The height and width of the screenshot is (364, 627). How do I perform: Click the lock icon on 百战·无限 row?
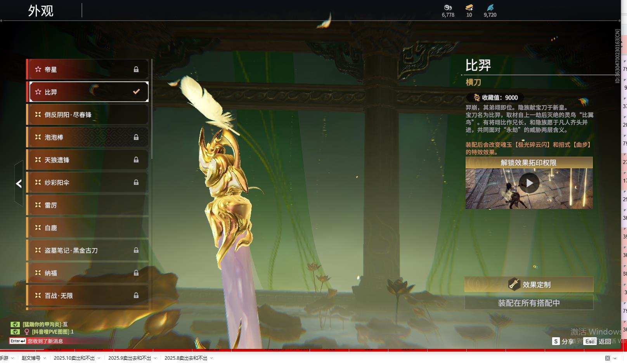click(x=136, y=295)
